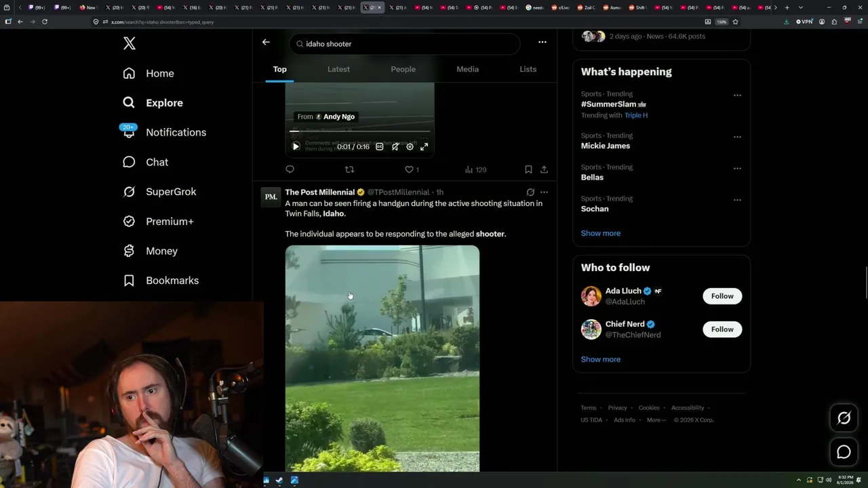Open a new browser tab
The width and height of the screenshot is (868, 488).
(x=787, y=7)
